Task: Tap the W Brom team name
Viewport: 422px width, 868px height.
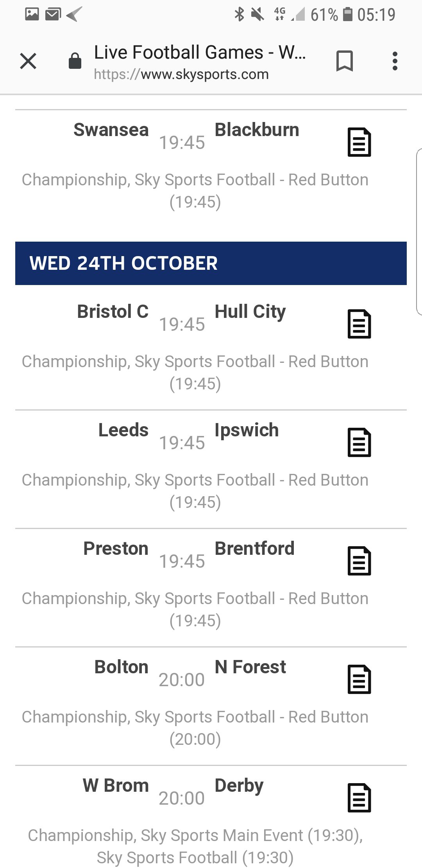Action: click(116, 786)
